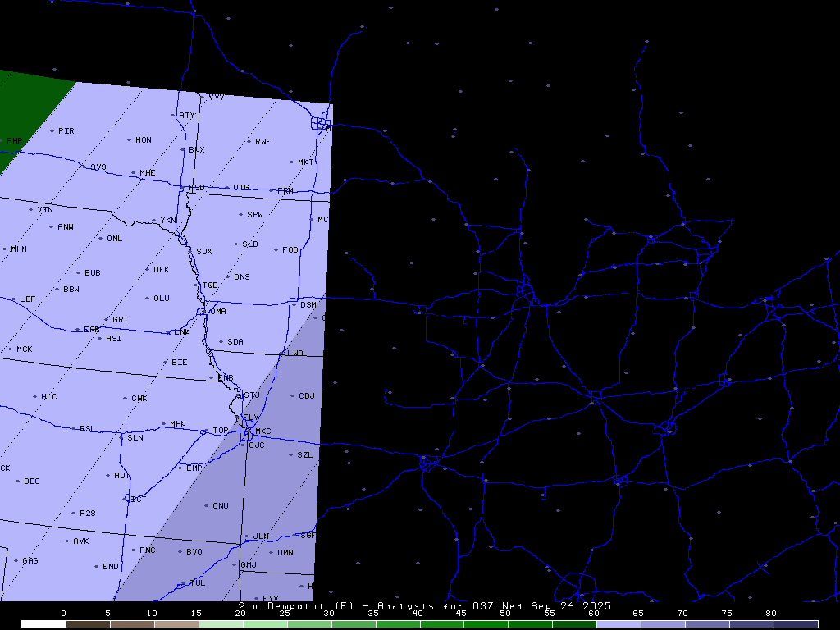The height and width of the screenshot is (630, 840).
Task: Click the lavender 60–65 colorbar swatch
Action: pyautogui.click(x=619, y=624)
